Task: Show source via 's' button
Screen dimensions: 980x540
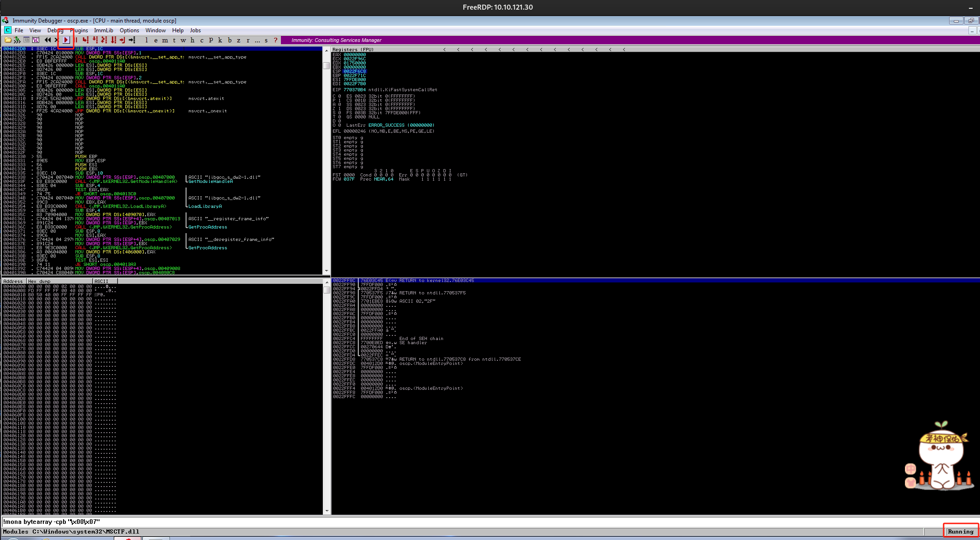Action: click(x=266, y=40)
